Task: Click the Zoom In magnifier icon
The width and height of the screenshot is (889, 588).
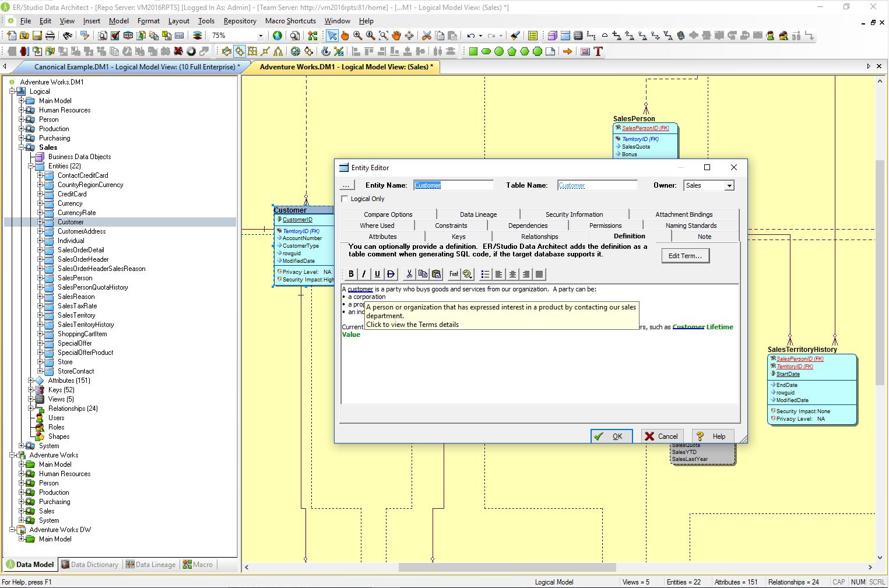Action: (358, 36)
